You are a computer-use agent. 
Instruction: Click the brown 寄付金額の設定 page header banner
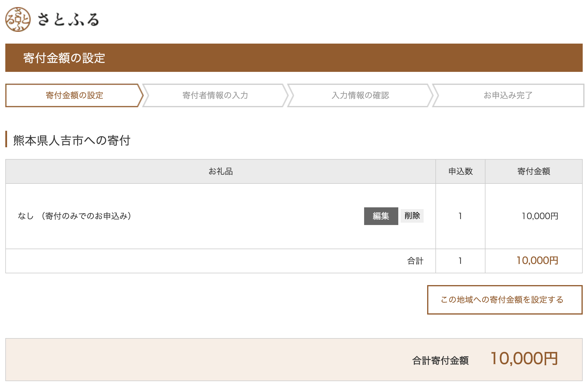coord(294,58)
